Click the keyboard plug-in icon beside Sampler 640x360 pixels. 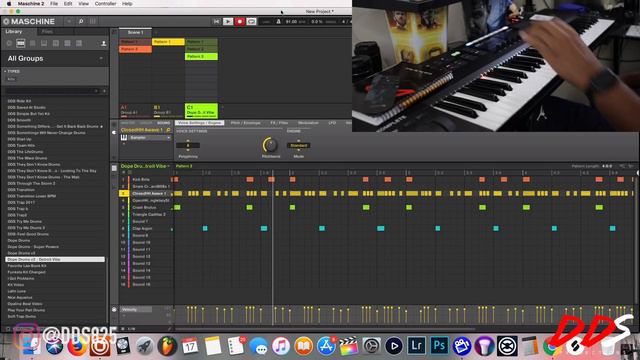pyautogui.click(x=124, y=138)
